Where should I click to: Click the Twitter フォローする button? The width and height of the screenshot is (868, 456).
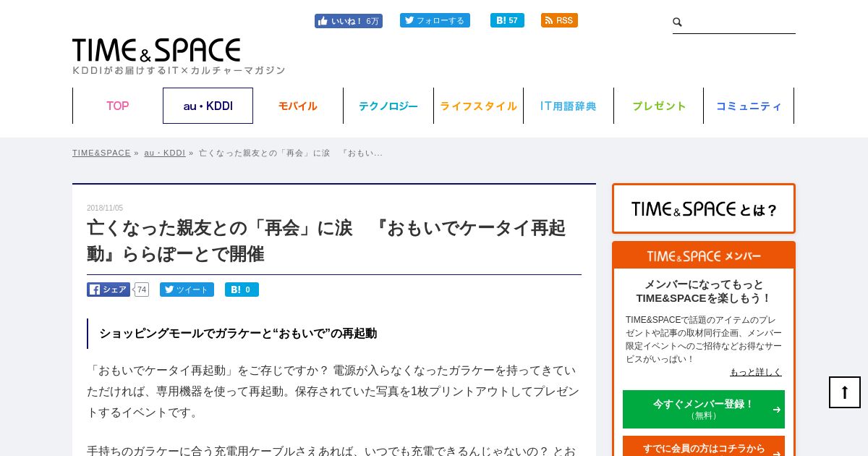[x=435, y=20]
